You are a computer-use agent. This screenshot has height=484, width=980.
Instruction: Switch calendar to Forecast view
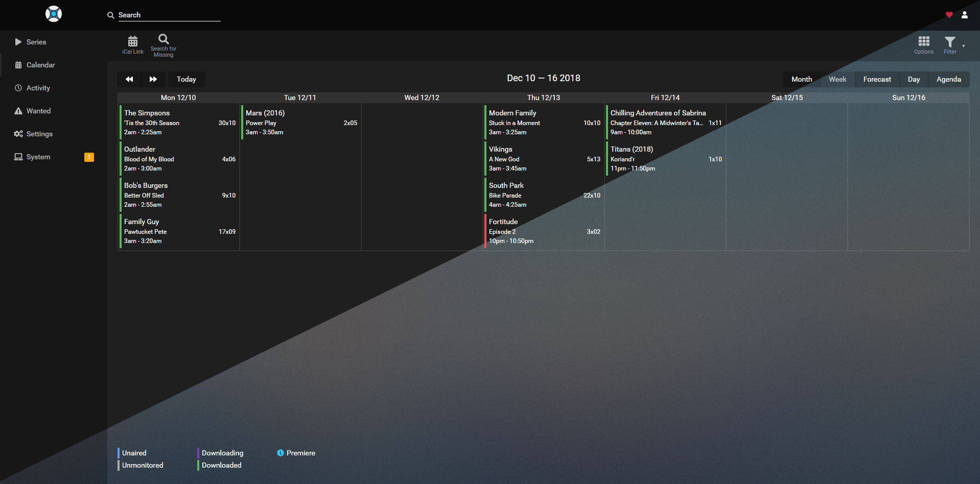pos(877,79)
